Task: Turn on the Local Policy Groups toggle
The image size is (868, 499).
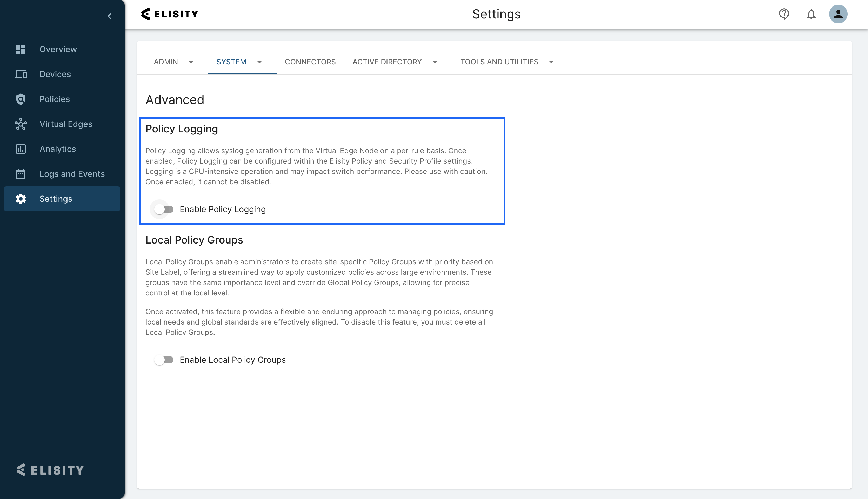Action: tap(164, 360)
